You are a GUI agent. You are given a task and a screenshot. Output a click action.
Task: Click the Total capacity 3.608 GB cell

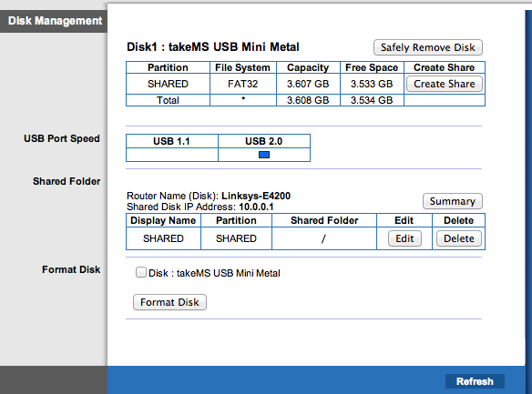point(308,100)
